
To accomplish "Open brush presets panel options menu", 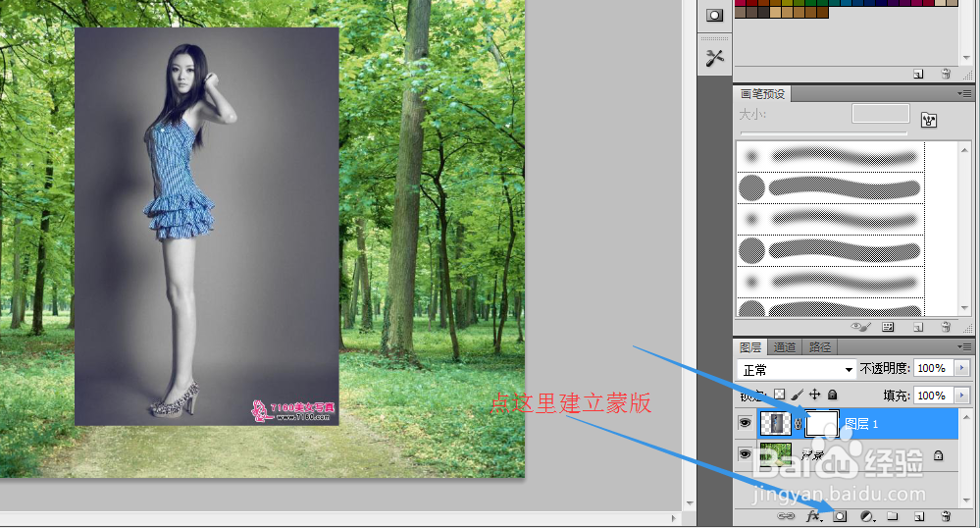I will (964, 94).
